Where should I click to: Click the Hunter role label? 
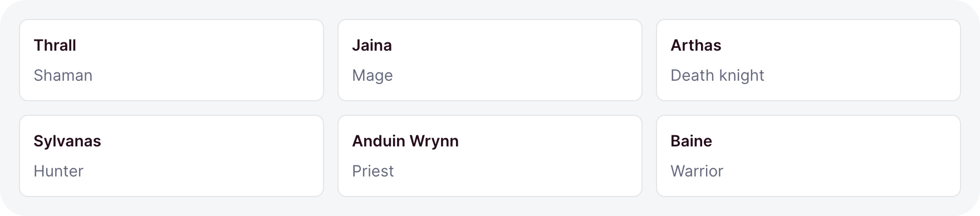[x=58, y=171]
